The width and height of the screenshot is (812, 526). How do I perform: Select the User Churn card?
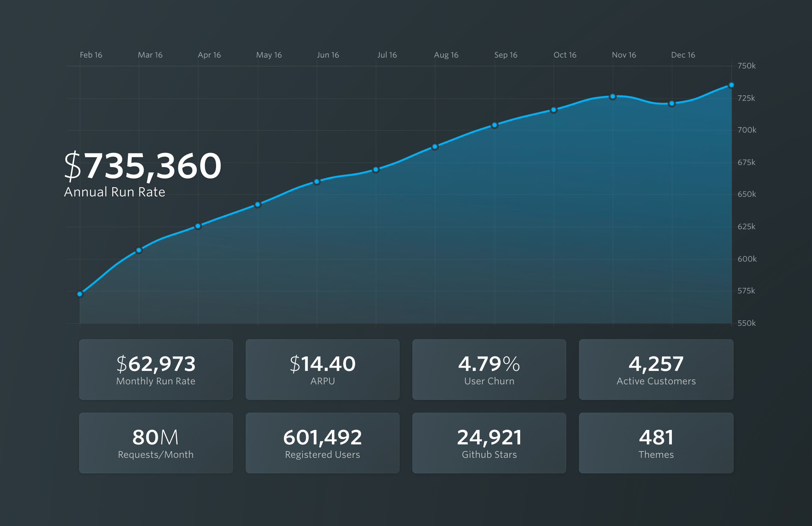[x=489, y=370]
